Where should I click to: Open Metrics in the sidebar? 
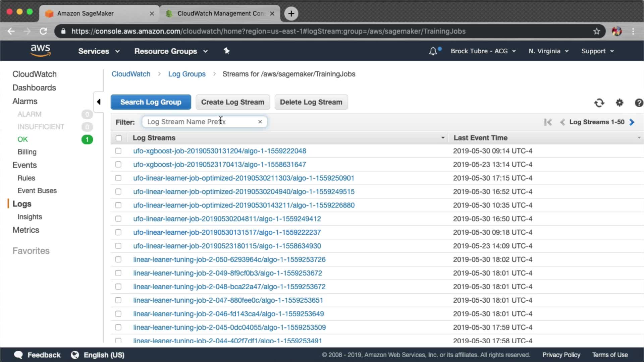[26, 230]
